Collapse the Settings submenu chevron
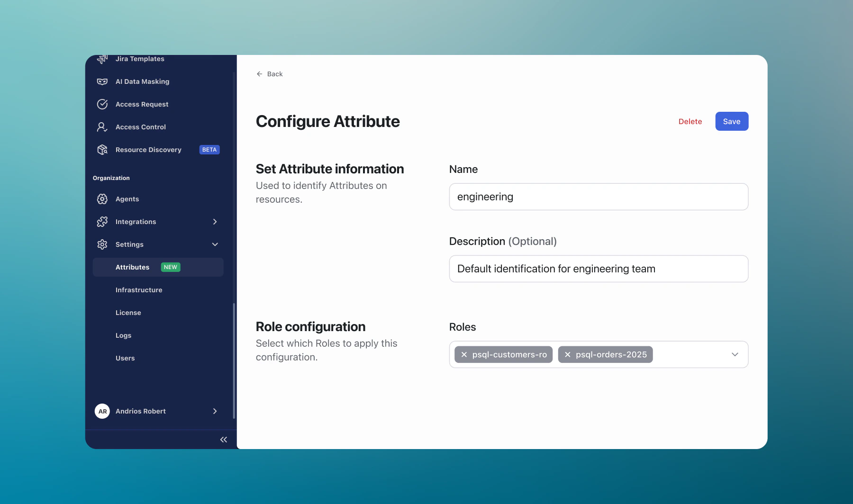Image resolution: width=853 pixels, height=504 pixels. pyautogui.click(x=215, y=244)
